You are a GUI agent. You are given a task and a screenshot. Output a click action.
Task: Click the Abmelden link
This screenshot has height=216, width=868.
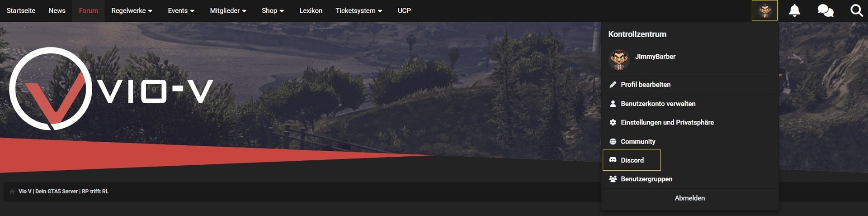point(689,198)
